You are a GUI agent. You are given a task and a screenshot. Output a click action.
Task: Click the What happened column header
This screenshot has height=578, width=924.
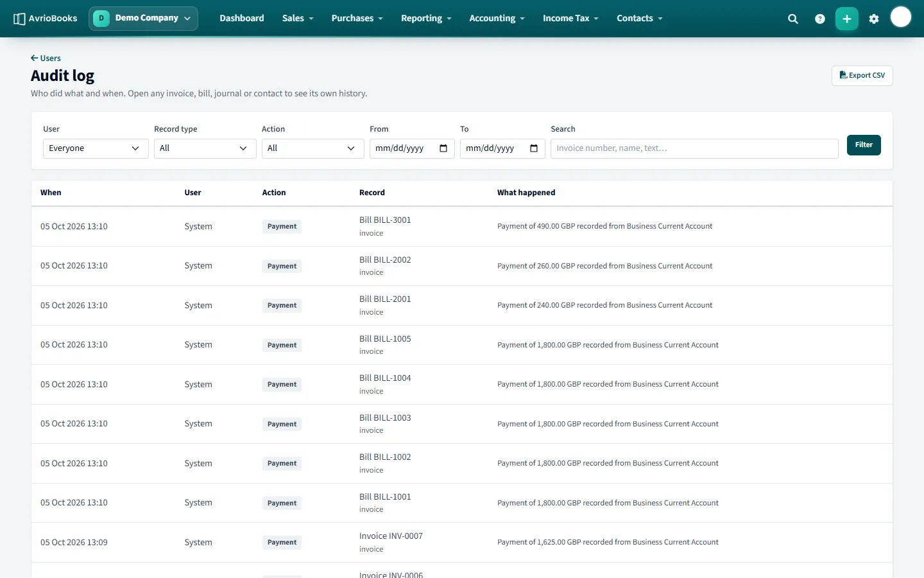click(526, 193)
